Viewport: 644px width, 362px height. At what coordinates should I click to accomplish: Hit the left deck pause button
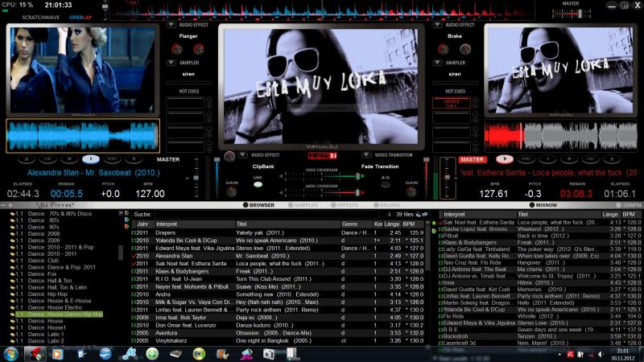(91, 159)
